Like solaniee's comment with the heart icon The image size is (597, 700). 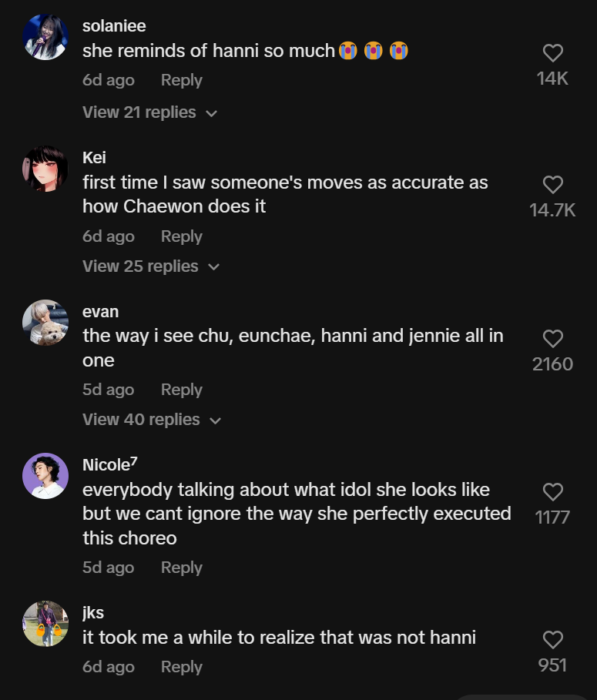(x=552, y=53)
